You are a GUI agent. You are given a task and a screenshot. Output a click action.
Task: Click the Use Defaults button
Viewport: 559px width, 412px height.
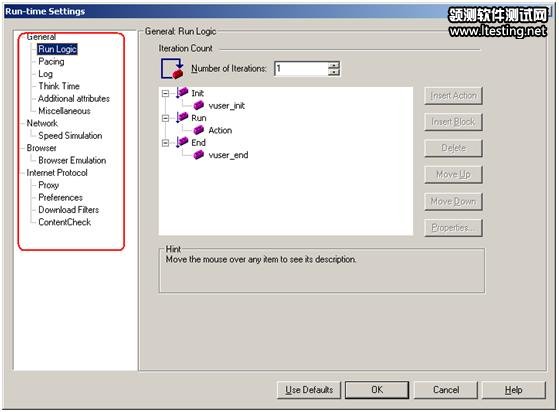pyautogui.click(x=309, y=390)
